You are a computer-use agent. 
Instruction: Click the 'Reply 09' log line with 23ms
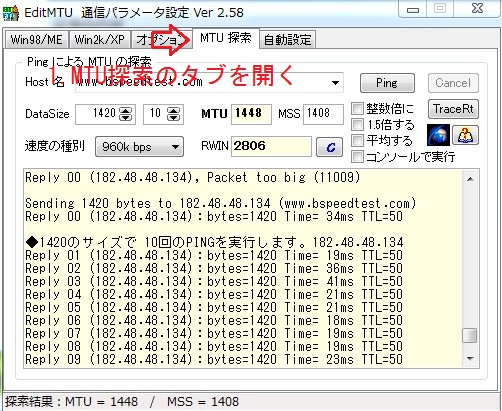[214, 360]
